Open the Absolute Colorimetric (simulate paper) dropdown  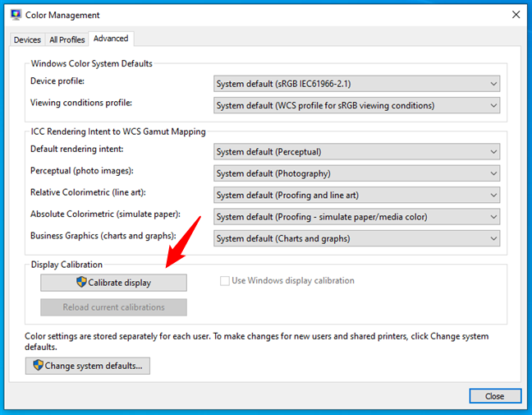[356, 217]
